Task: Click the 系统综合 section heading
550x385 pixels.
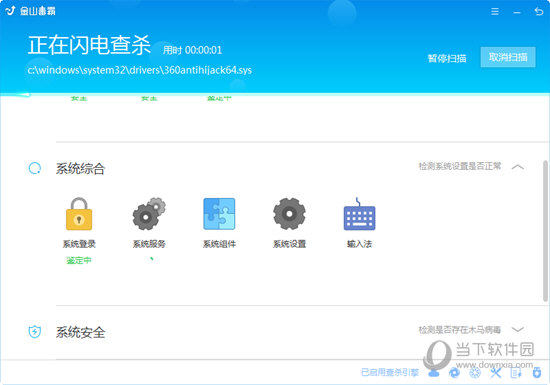Action: tap(80, 169)
